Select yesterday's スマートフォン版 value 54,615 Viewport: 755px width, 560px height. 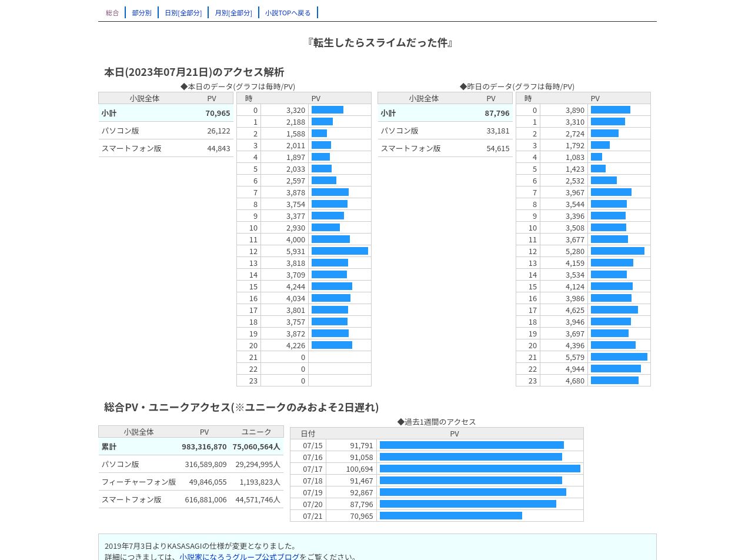497,148
